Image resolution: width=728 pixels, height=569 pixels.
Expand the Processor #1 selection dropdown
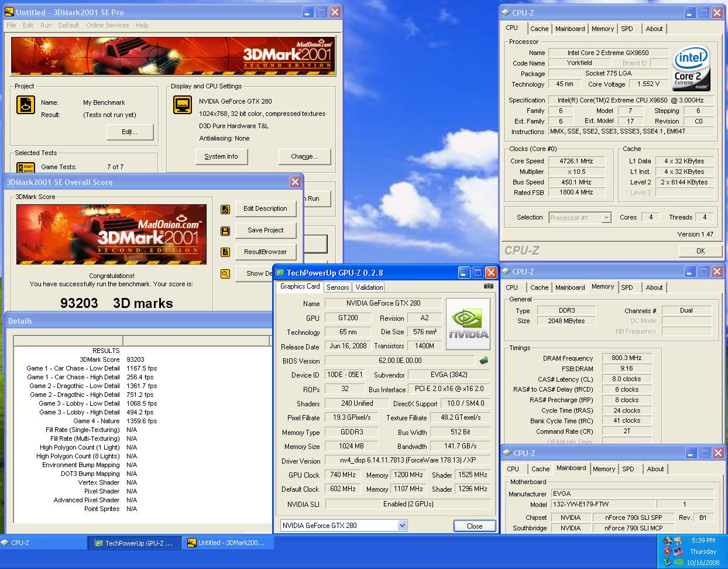(606, 218)
